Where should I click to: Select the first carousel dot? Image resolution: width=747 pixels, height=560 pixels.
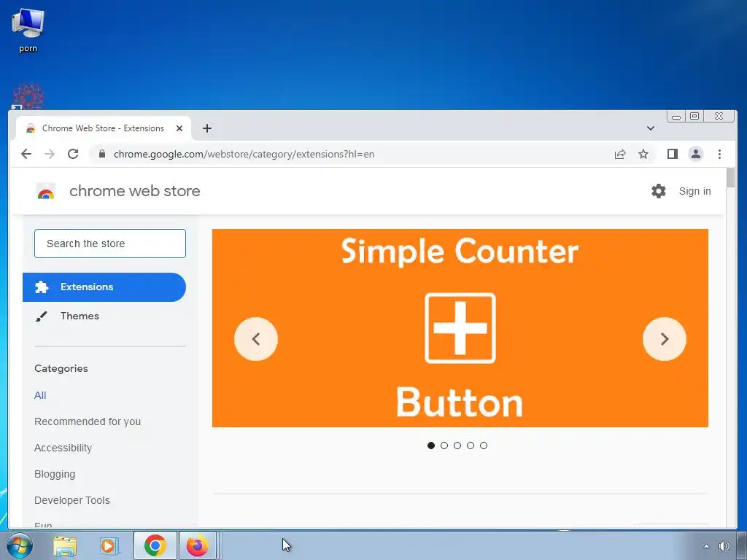(x=431, y=446)
